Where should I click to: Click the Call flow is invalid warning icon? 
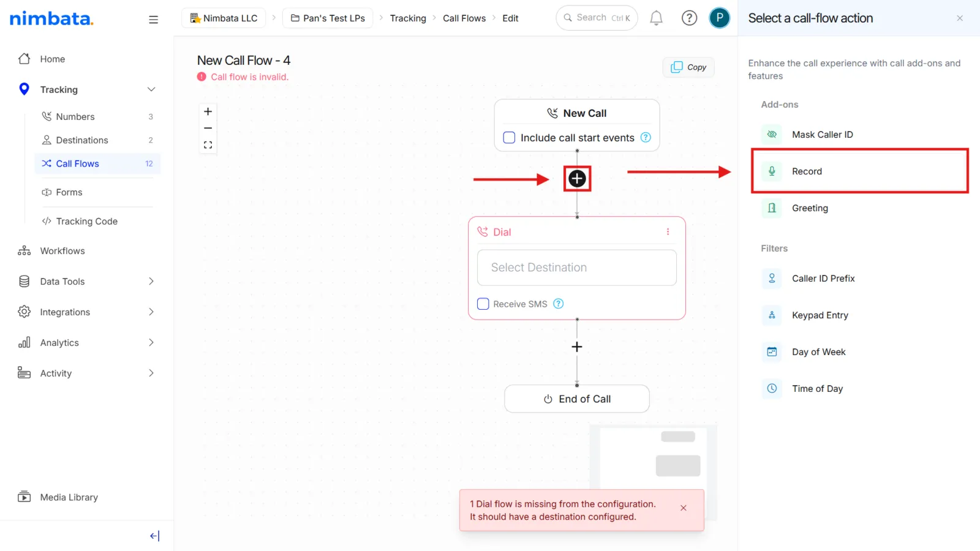click(x=202, y=77)
